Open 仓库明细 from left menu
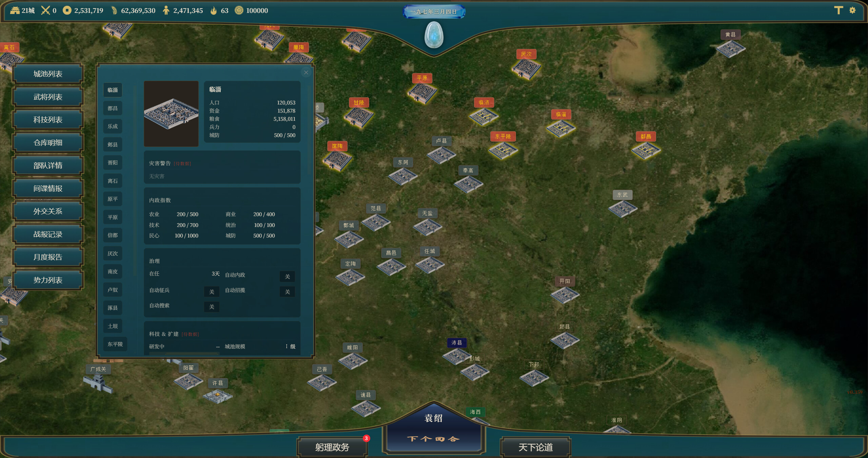The width and height of the screenshot is (868, 458). (x=48, y=143)
